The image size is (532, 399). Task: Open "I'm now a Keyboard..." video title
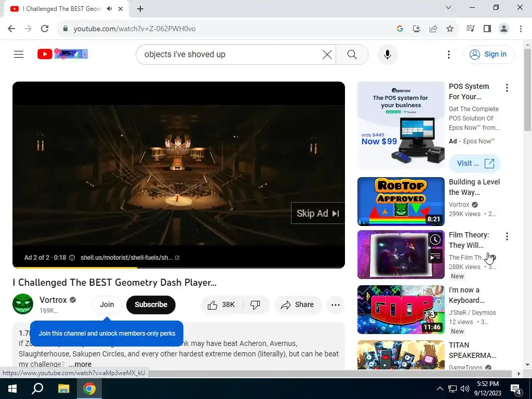click(x=467, y=295)
